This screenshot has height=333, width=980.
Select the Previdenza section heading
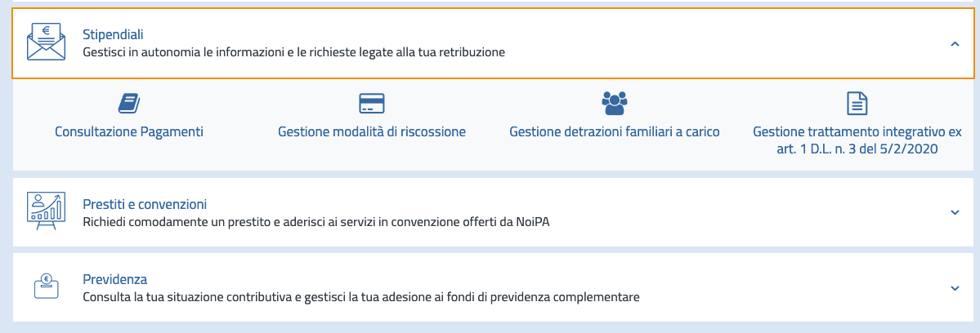click(x=114, y=278)
